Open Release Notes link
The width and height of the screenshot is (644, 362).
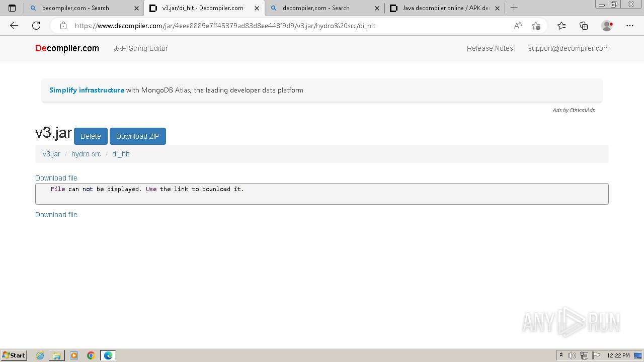tap(490, 48)
